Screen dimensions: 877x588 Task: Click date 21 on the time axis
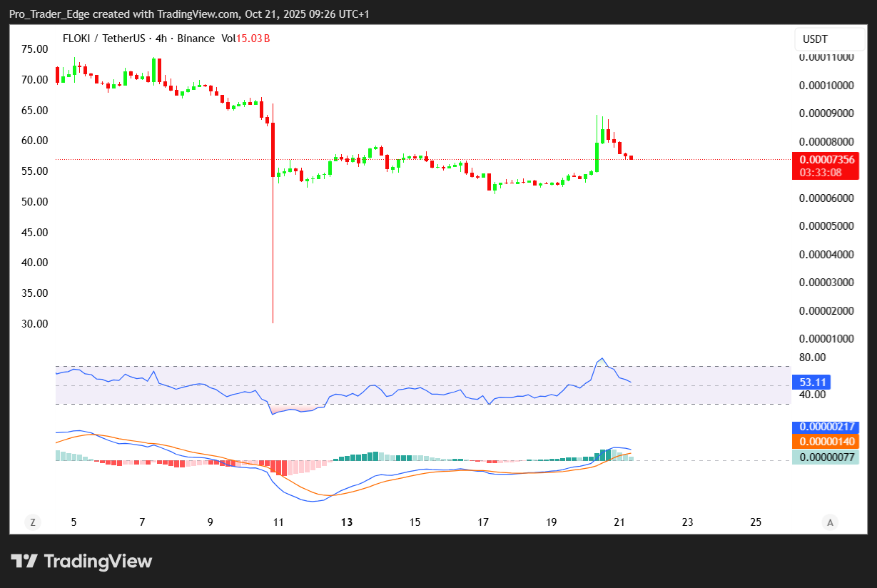(619, 522)
